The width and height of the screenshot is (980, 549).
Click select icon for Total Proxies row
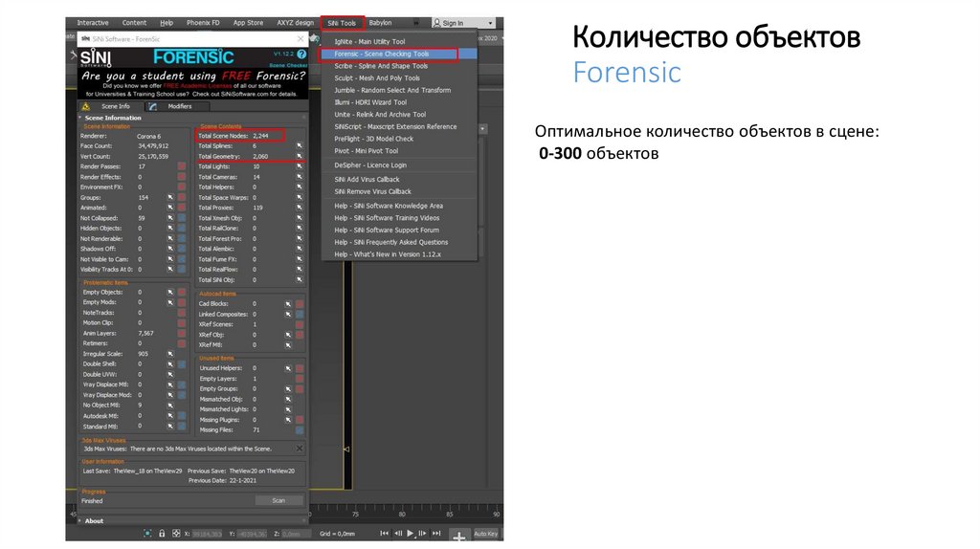click(x=300, y=208)
